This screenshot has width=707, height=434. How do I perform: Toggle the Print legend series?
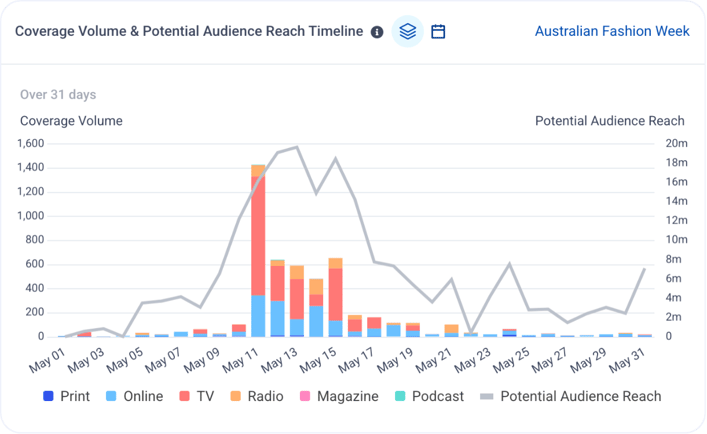tap(66, 396)
